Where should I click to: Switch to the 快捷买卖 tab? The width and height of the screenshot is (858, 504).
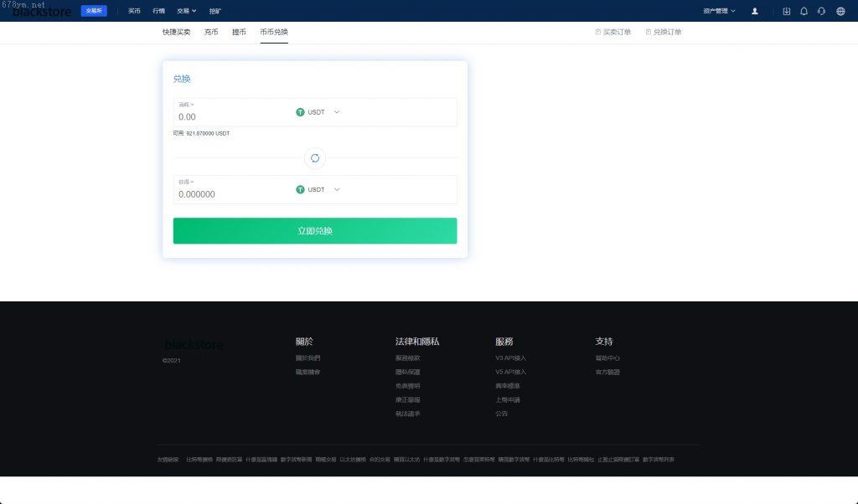[176, 32]
